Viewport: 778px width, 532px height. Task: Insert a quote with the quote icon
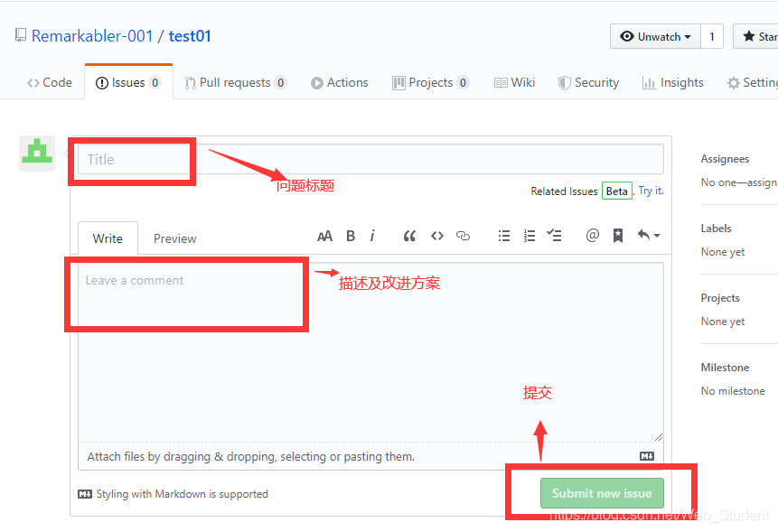(x=409, y=236)
